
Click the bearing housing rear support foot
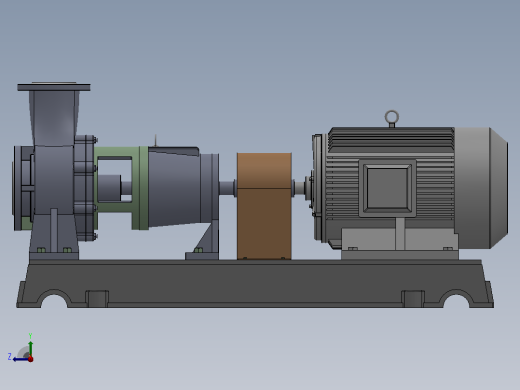coord(203,241)
